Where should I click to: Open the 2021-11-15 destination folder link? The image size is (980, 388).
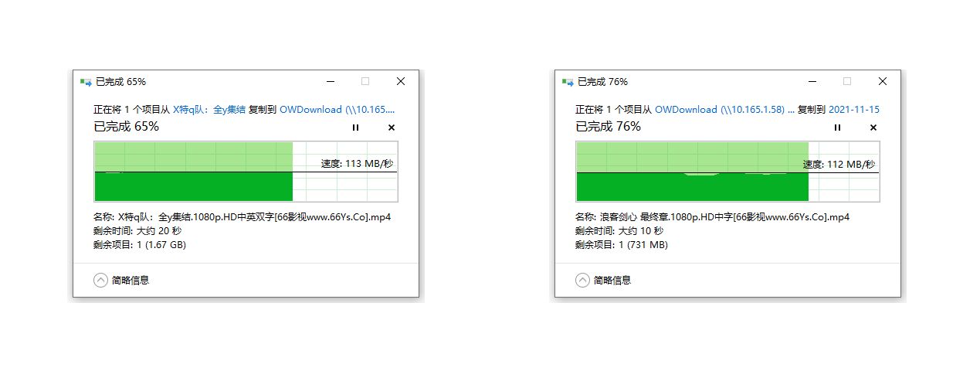click(854, 110)
